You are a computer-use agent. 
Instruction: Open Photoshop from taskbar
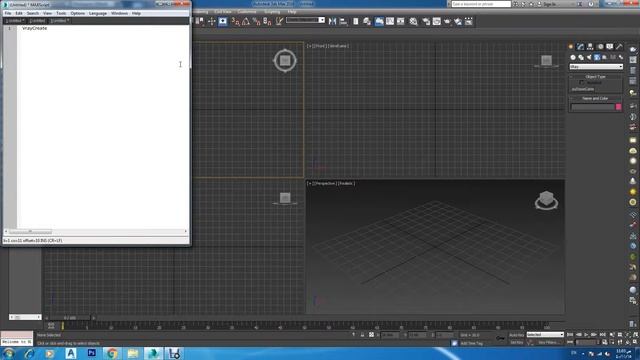click(91, 353)
